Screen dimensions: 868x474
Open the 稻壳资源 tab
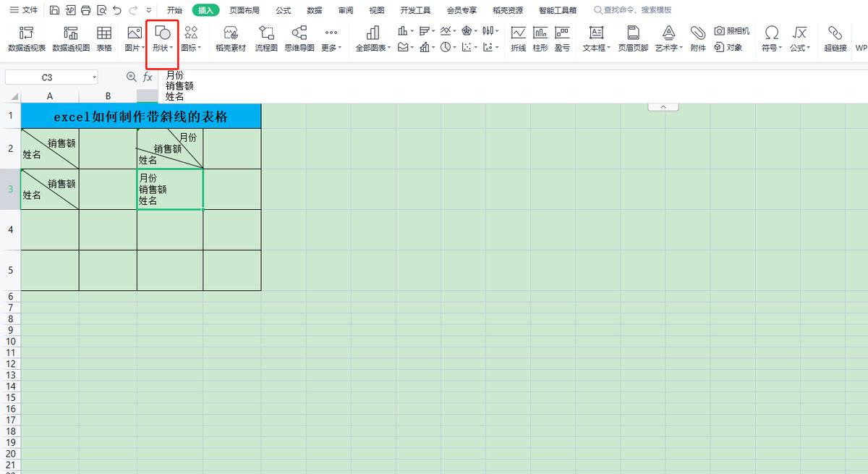pos(508,10)
